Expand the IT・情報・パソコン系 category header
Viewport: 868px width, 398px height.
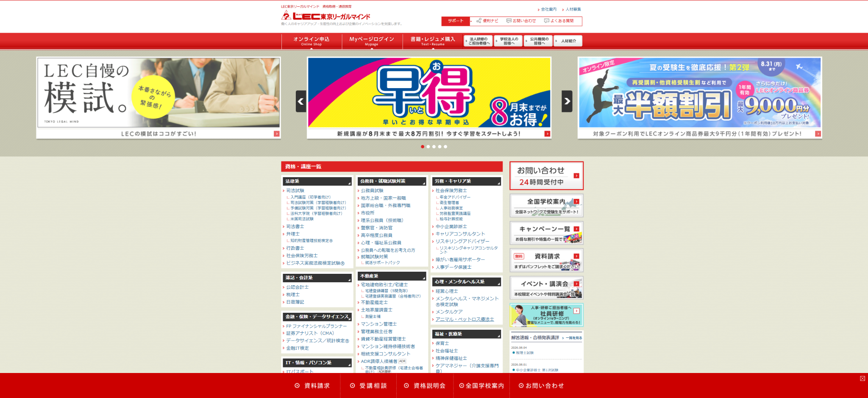pyautogui.click(x=317, y=363)
